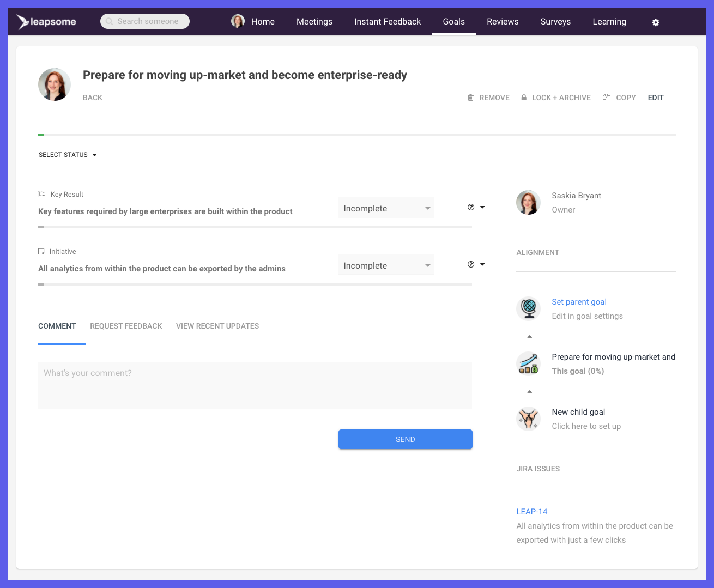Click the search magnifier icon

coord(110,21)
